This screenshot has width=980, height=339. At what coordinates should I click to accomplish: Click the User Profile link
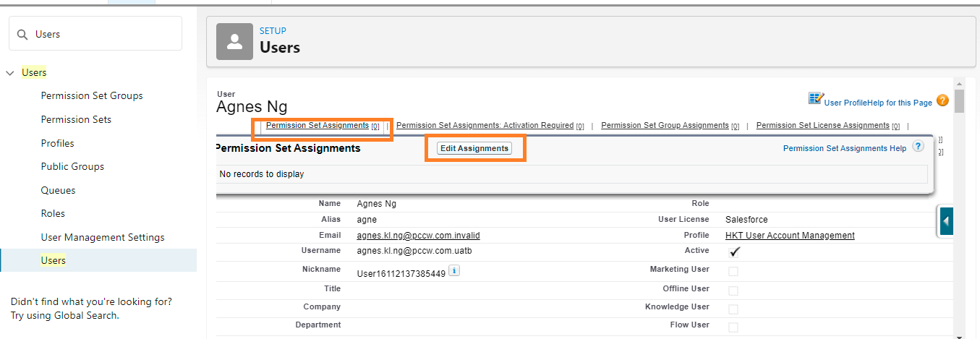point(847,103)
